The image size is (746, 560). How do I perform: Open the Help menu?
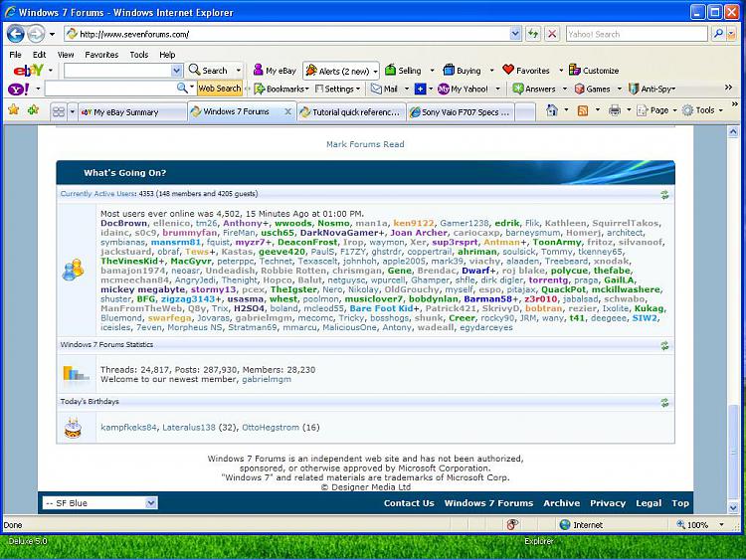tap(167, 55)
